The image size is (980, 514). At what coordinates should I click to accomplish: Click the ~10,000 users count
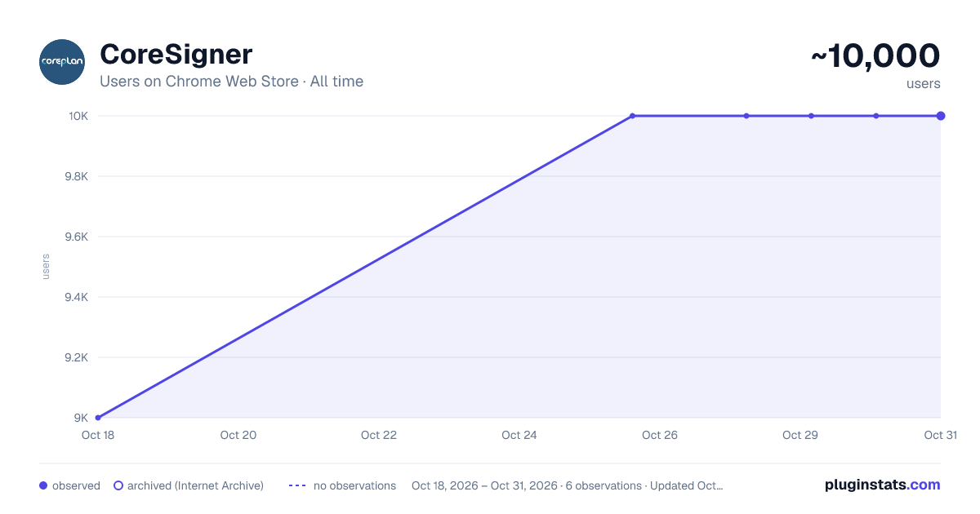click(x=875, y=55)
